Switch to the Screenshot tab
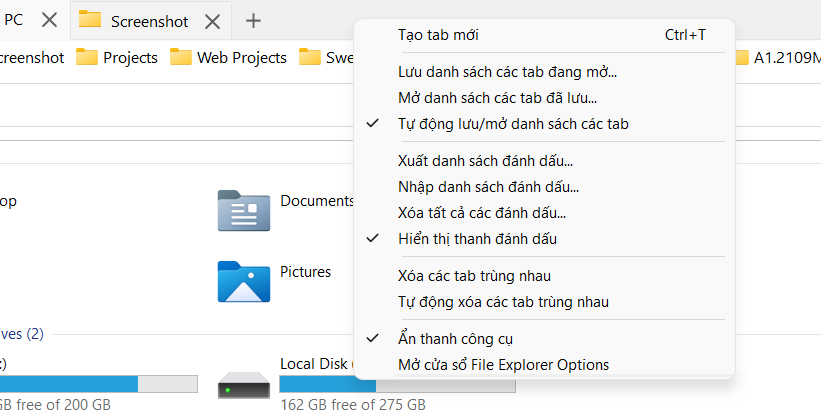The width and height of the screenshot is (821, 416). [148, 21]
